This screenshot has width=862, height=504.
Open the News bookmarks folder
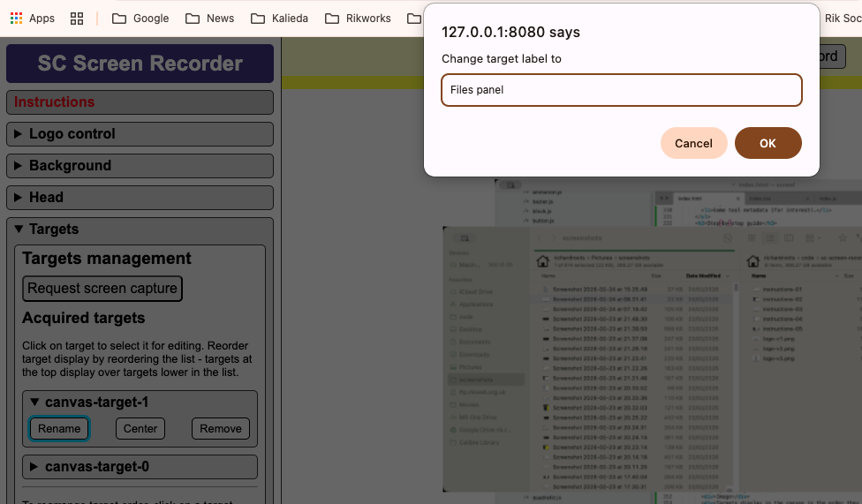209,19
